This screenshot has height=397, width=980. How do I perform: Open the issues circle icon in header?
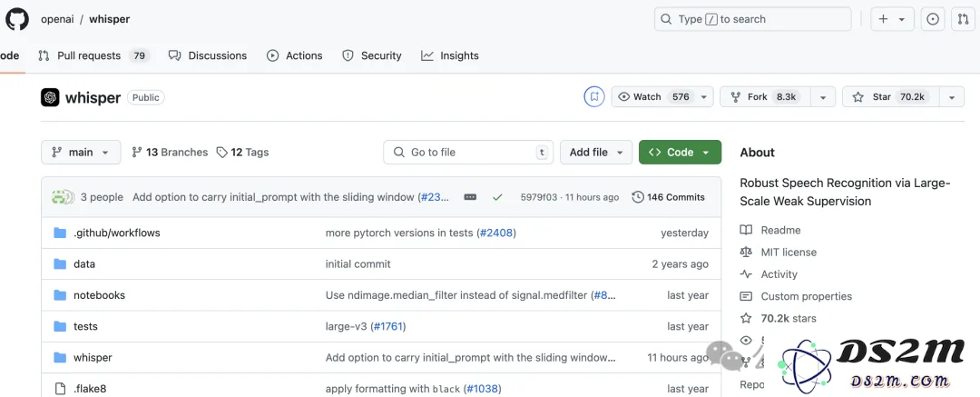click(933, 19)
